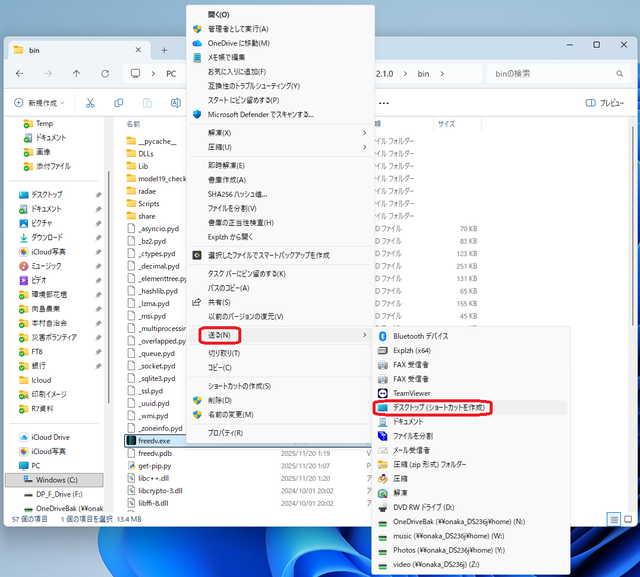Screen dimensions: 640x577
Task: Send to video (Z:) network drive
Action: 471,564
